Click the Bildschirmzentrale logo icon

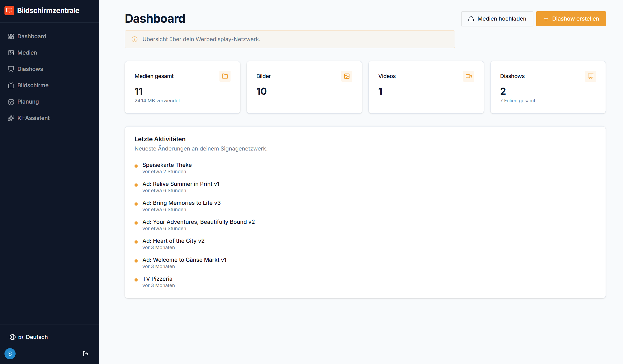(9, 11)
